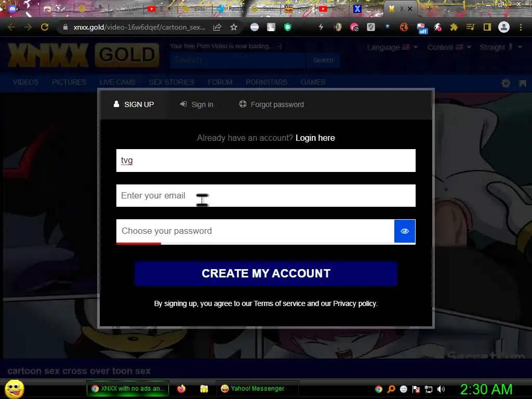
Task: Reload the page with the refresh icon
Action: 45,27
